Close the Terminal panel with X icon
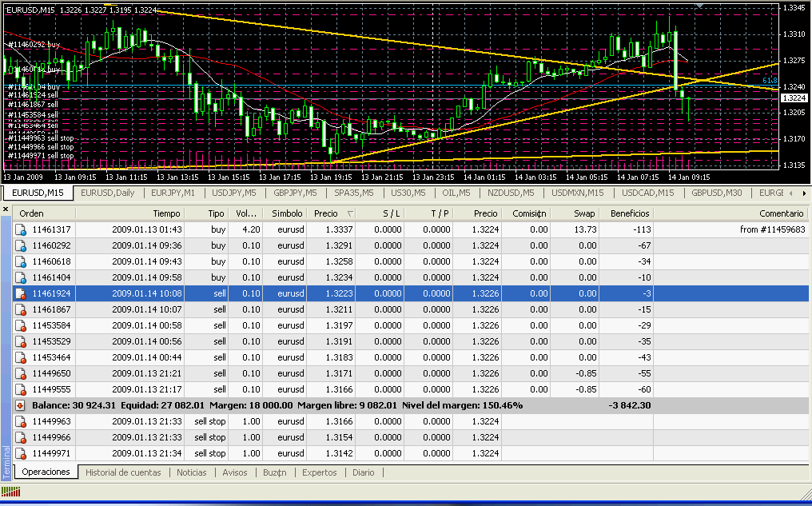The height and width of the screenshot is (506, 812). point(6,209)
